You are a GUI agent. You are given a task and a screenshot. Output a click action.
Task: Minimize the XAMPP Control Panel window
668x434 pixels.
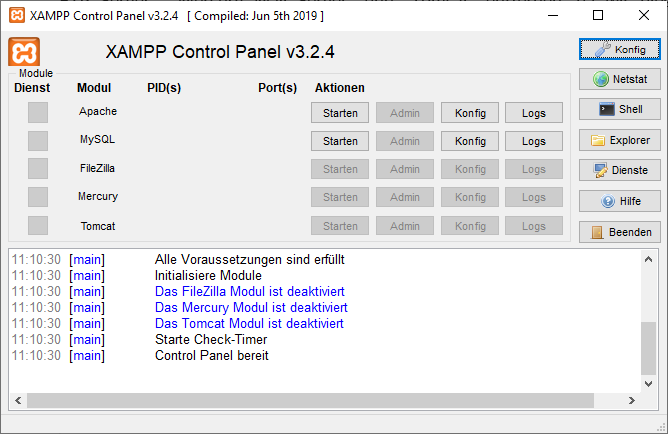click(553, 16)
